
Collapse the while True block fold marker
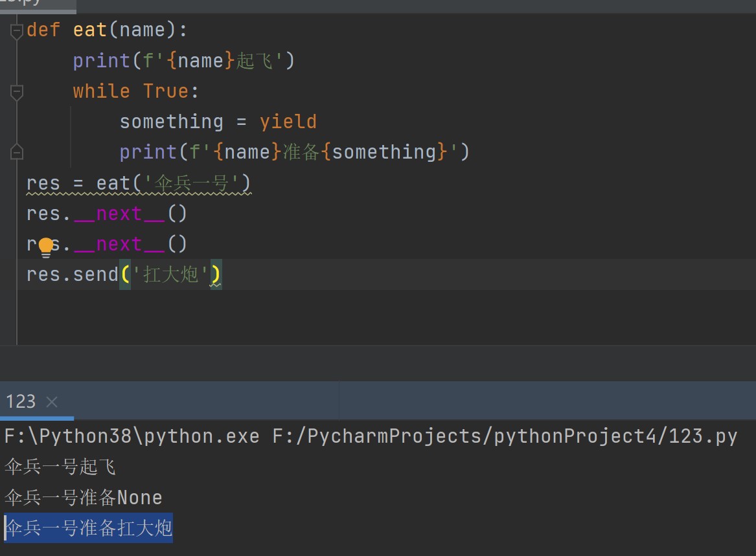click(x=17, y=92)
